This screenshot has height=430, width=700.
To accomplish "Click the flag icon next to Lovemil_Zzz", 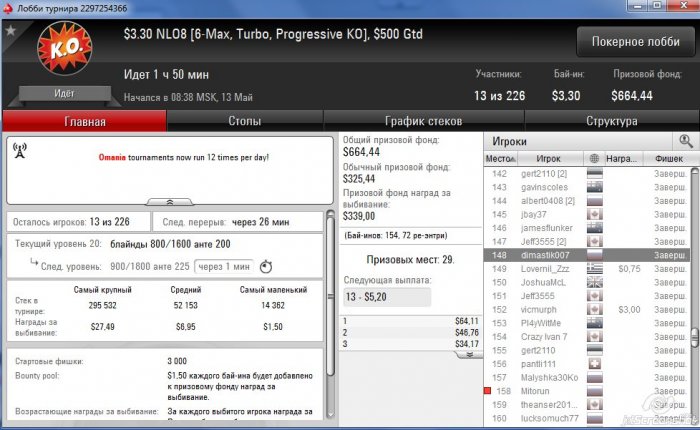I will pos(594,269).
